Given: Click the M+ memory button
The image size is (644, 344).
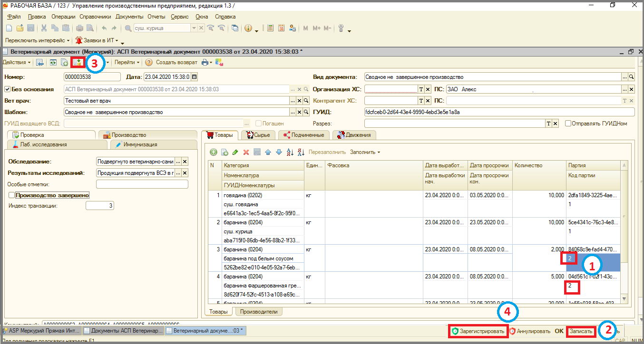Looking at the screenshot, I should 316,28.
